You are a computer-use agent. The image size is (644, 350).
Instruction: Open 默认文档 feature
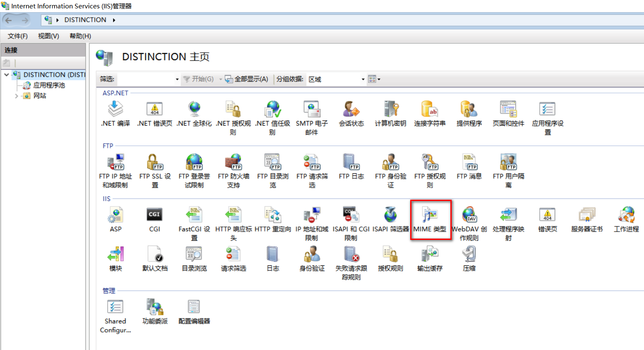[155, 259]
